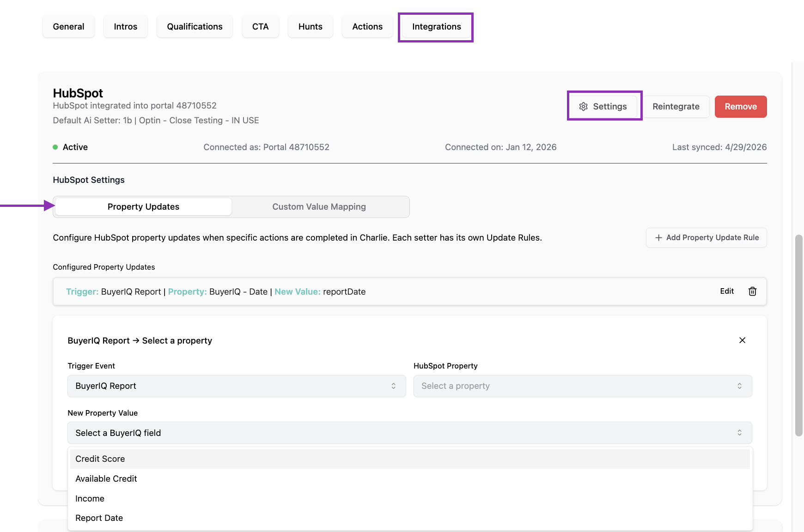The height and width of the screenshot is (532, 804).
Task: Open the Actions tab
Action: (367, 27)
